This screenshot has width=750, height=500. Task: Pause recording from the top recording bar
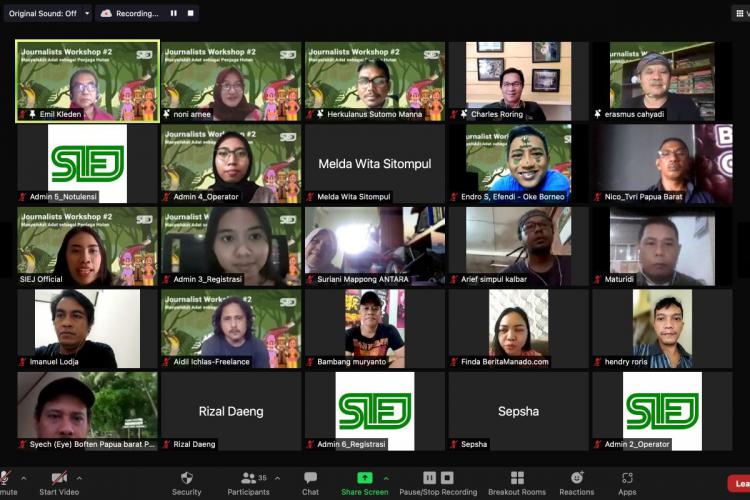coord(173,13)
